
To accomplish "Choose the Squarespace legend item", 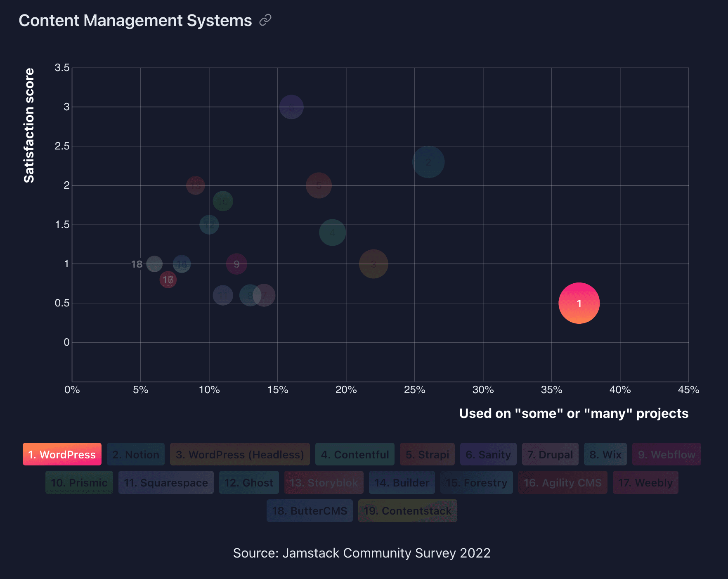I will 166,482.
